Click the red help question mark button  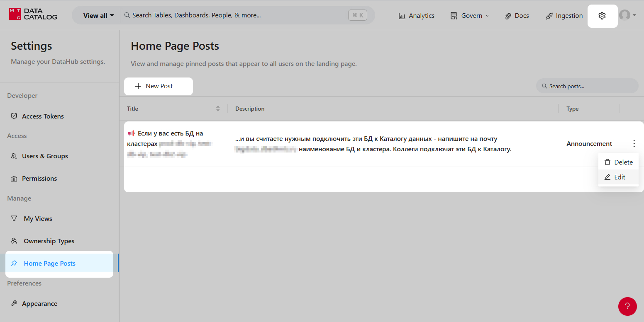(627, 306)
